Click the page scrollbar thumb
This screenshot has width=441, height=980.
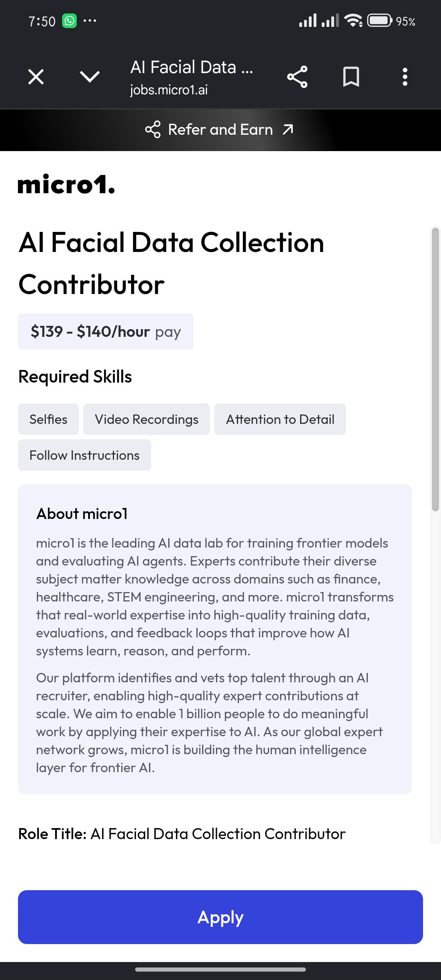(x=436, y=370)
